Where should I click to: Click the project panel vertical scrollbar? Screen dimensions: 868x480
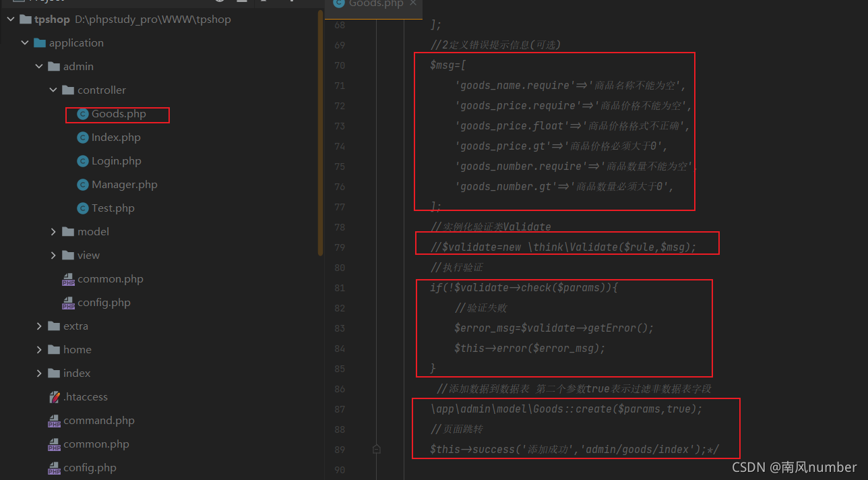point(320,131)
